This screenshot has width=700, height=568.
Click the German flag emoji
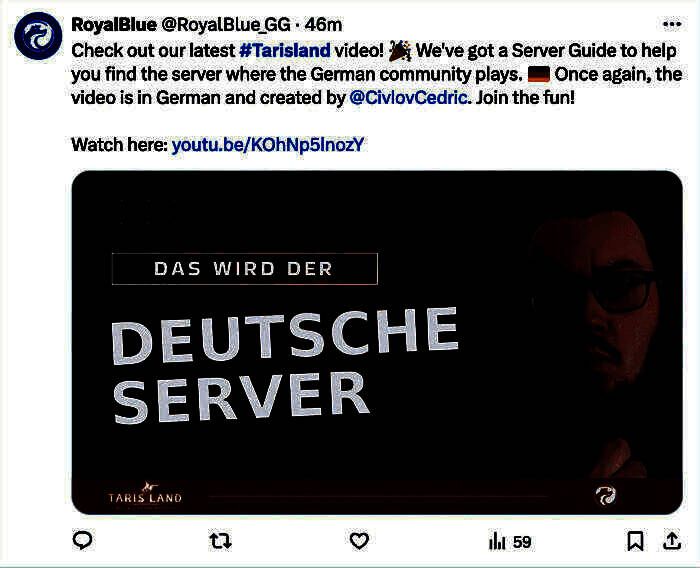538,74
